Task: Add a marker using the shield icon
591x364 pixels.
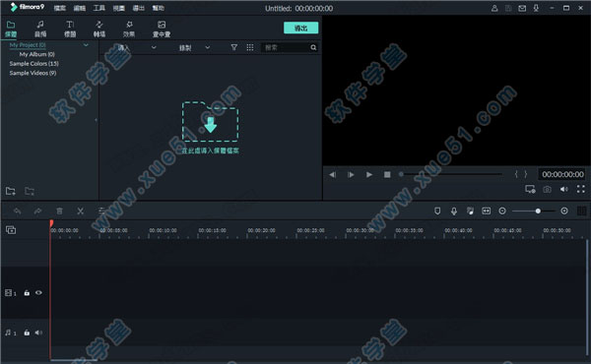Action: click(x=437, y=211)
